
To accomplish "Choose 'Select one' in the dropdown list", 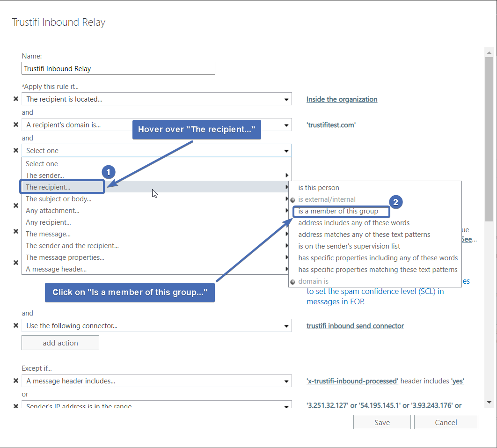I will pyautogui.click(x=157, y=163).
